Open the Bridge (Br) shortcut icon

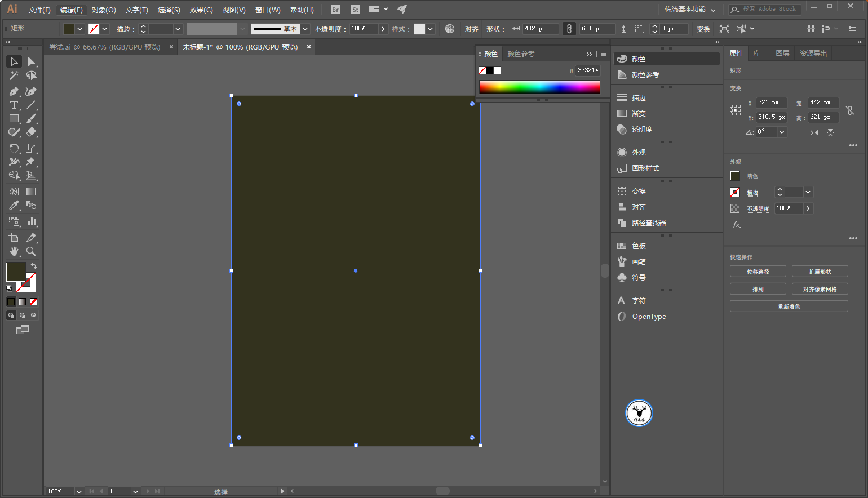[335, 10]
